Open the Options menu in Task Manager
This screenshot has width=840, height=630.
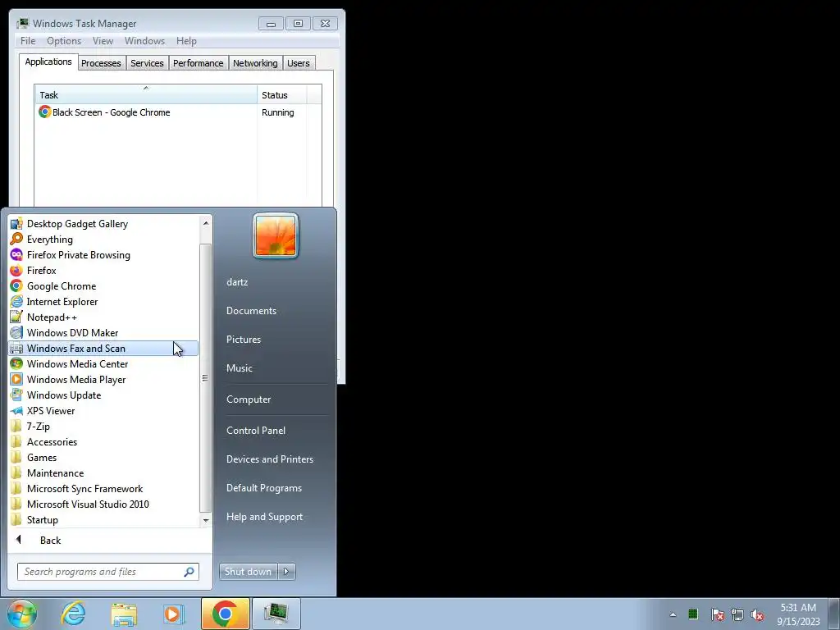(64, 41)
